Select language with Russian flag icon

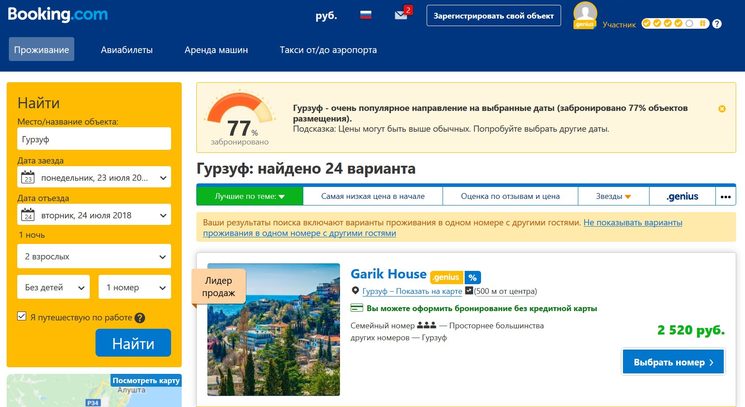point(365,15)
